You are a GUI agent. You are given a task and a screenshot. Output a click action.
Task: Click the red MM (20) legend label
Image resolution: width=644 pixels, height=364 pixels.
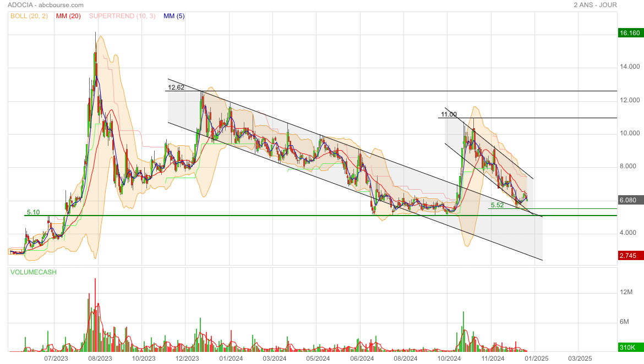68,16
